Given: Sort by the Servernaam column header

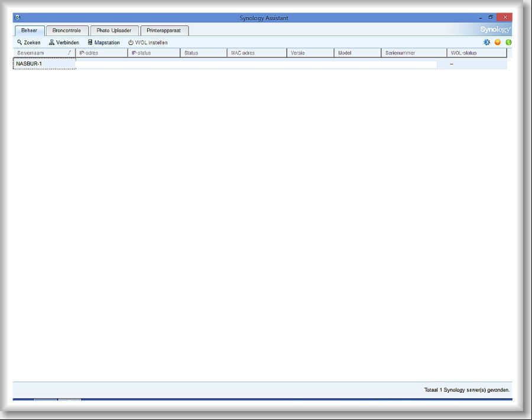Looking at the screenshot, I should tap(44, 53).
